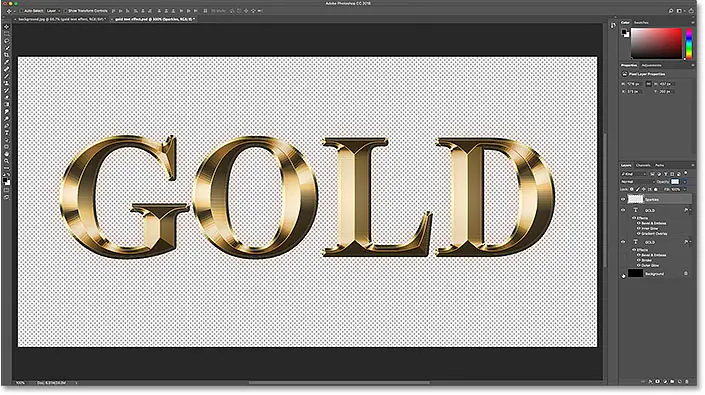Image resolution: width=705 pixels, height=395 pixels.
Task: Pick a color from the red color field
Action: (656, 43)
